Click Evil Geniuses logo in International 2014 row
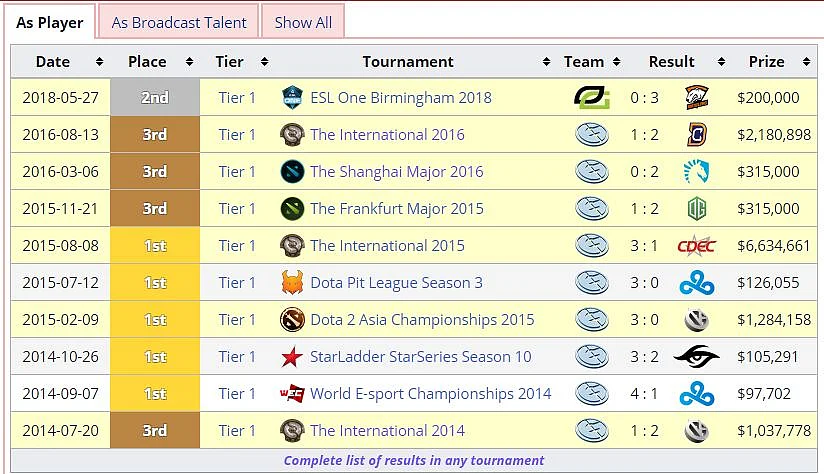Screen dimensions: 824x474 click(x=592, y=431)
